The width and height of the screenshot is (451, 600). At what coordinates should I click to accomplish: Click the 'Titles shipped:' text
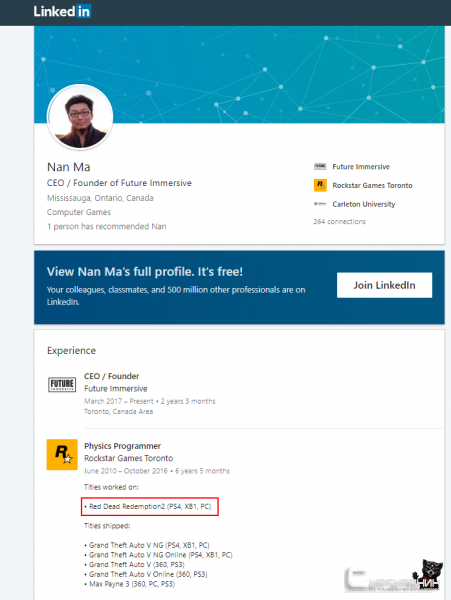pyautogui.click(x=107, y=526)
